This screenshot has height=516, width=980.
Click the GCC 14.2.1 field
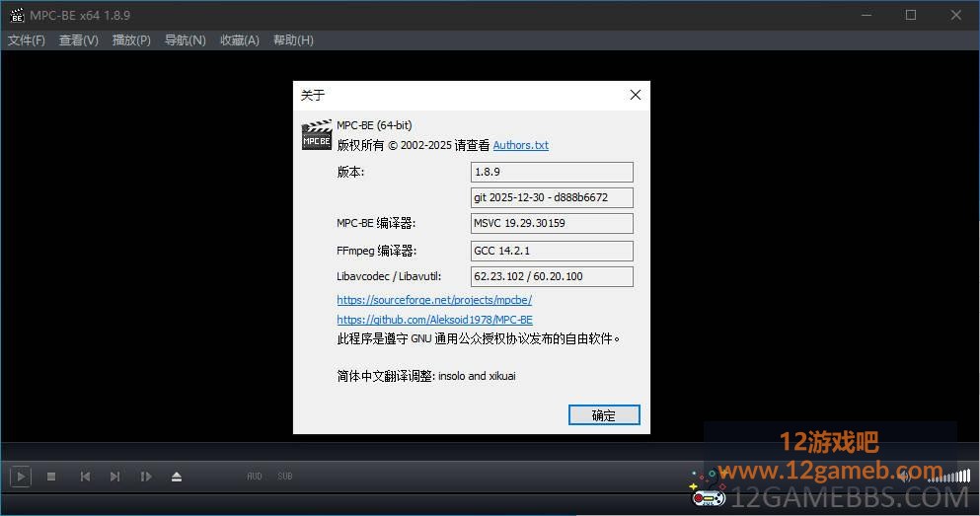[x=552, y=251]
